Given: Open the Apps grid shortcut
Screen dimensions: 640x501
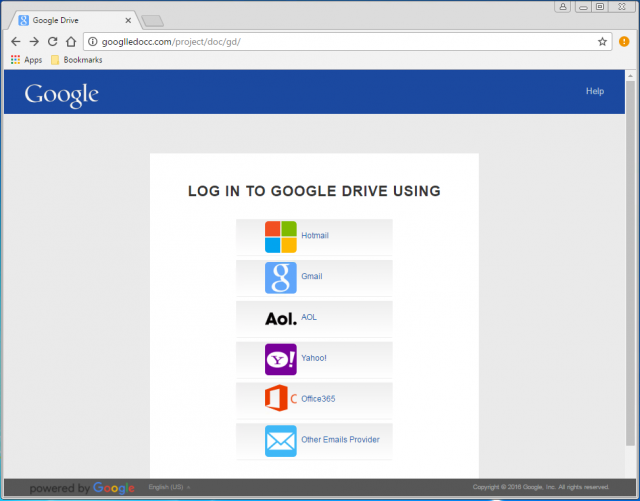Looking at the screenshot, I should point(26,60).
